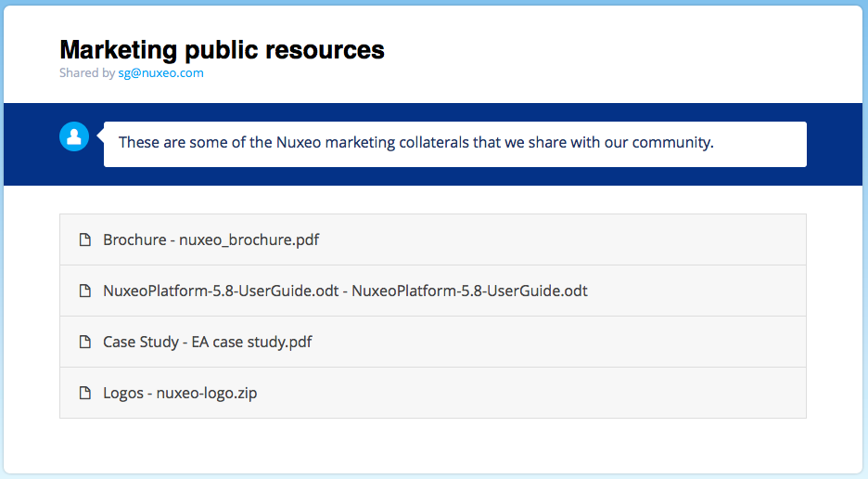
Task: Open Brochure - nuxeo_brochure.pdf file
Action: point(211,239)
